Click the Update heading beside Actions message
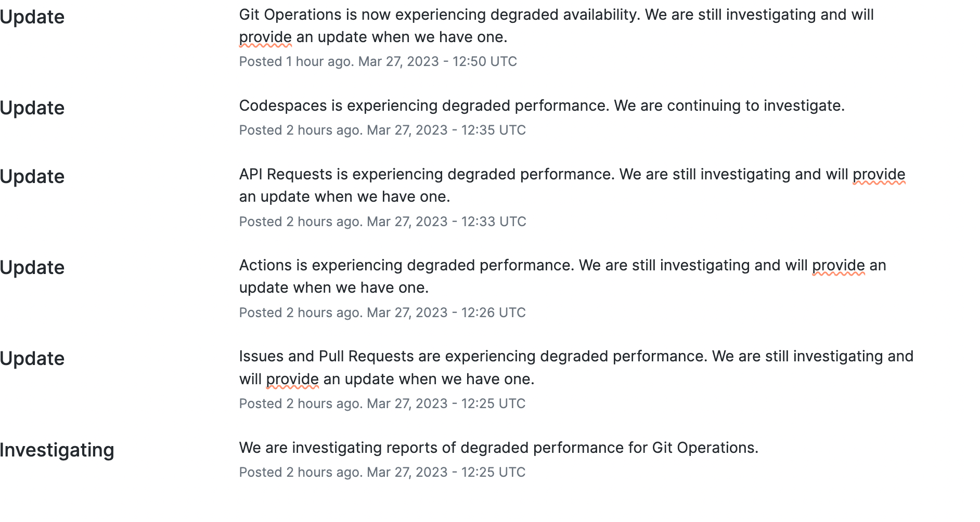Viewport: 980px width, 522px height. [32, 268]
